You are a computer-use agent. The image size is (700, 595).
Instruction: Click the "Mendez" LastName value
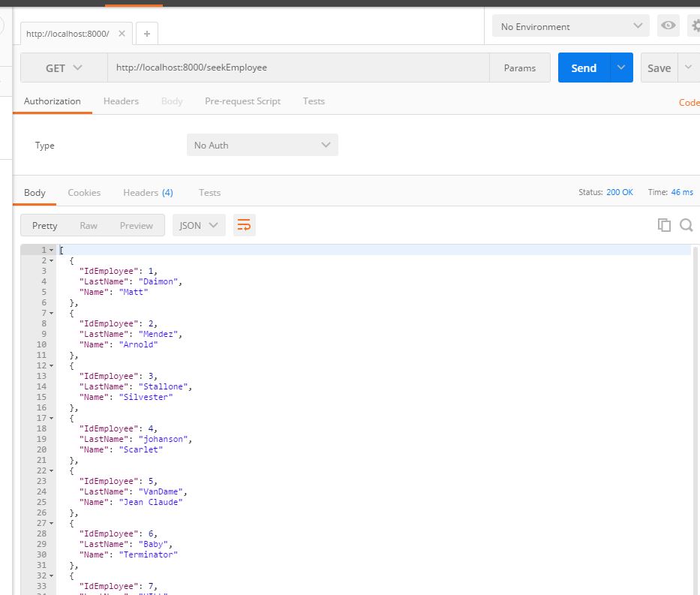[x=158, y=335]
